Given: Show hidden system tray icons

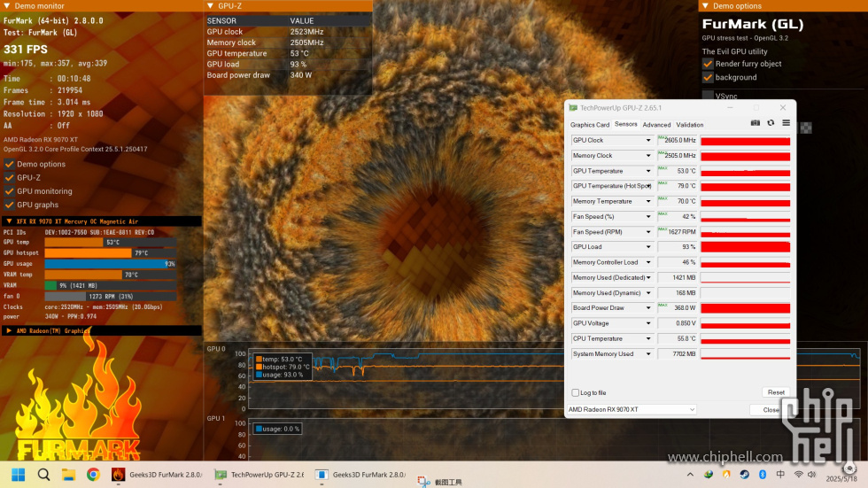Looking at the screenshot, I should 690,475.
